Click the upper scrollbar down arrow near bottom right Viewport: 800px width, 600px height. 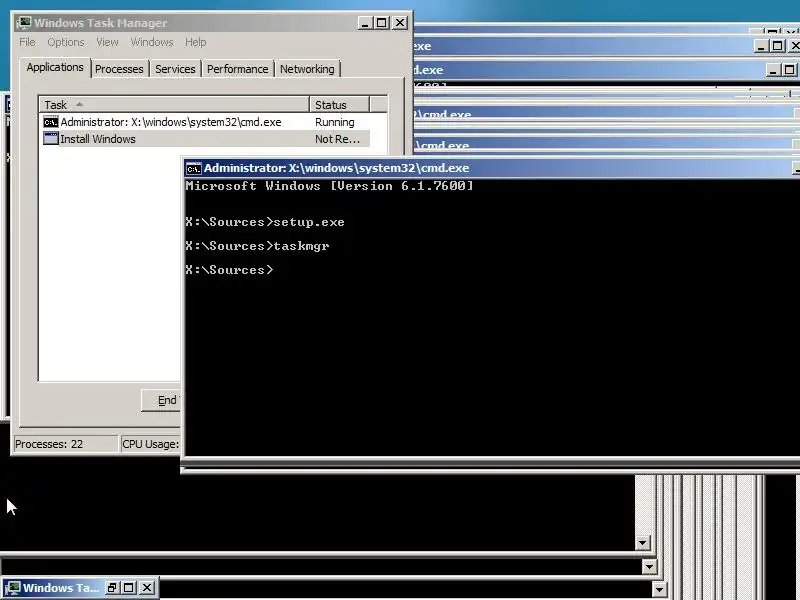point(642,543)
